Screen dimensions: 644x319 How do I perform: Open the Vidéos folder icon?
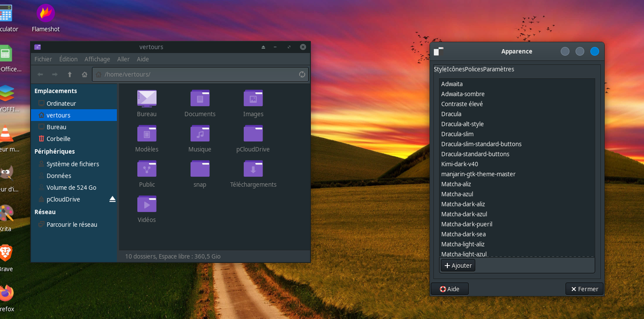point(147,204)
